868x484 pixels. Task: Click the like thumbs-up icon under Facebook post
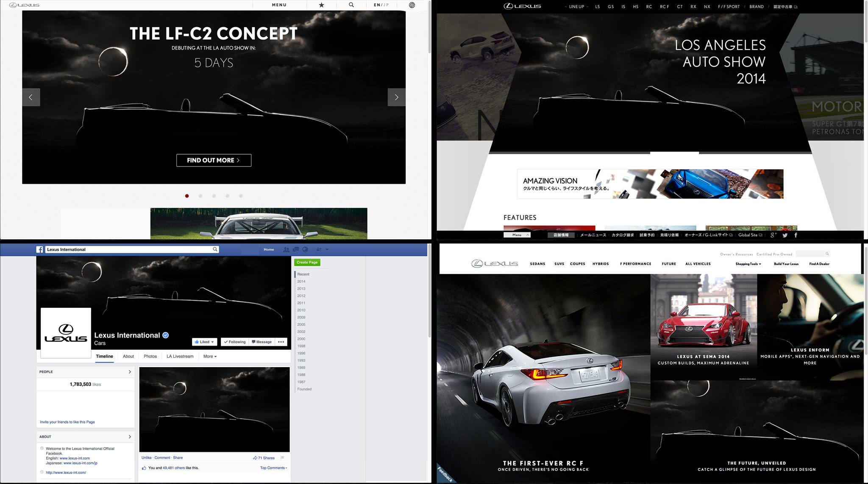point(144,468)
